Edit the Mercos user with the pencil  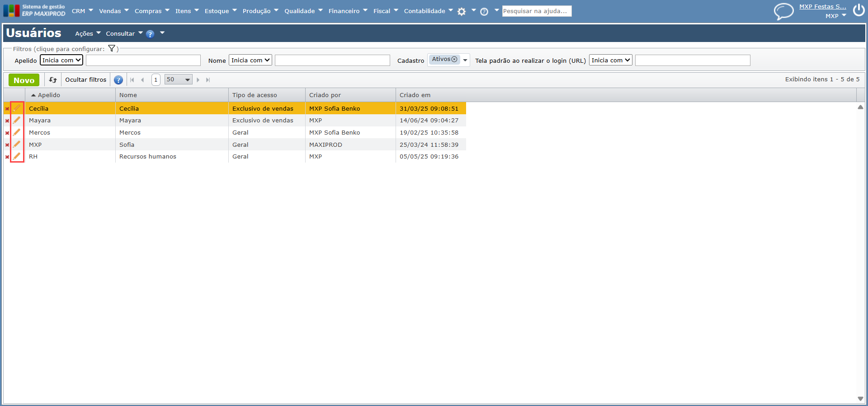17,132
